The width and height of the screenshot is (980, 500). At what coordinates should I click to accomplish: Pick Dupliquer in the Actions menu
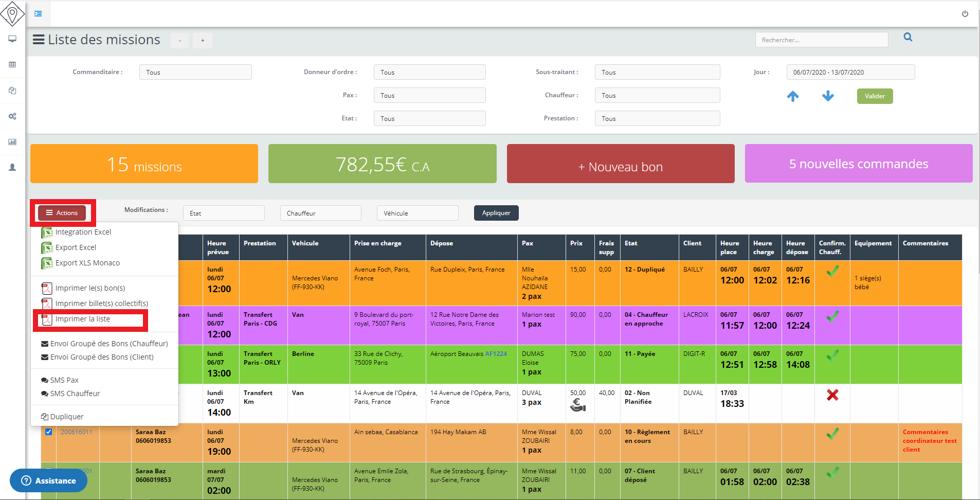click(66, 417)
